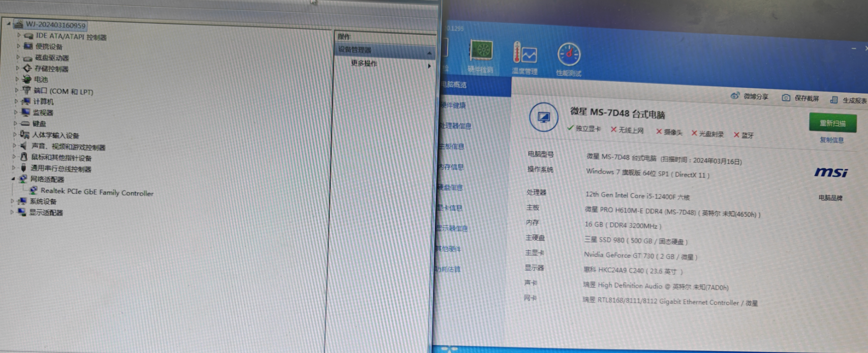Select the Realtek PCIe GbE Family Controller entry
Screen dimensions: 868x353
[97, 192]
